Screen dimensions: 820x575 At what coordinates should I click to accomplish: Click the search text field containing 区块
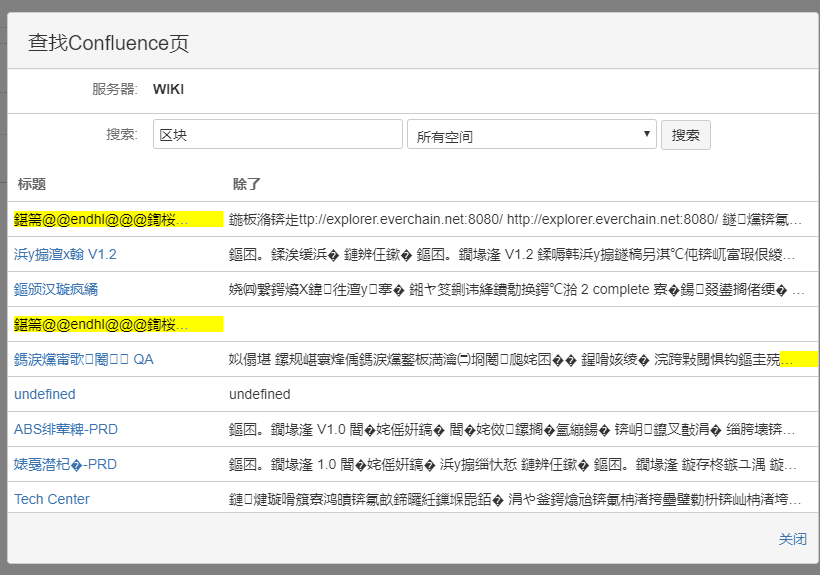tap(278, 134)
